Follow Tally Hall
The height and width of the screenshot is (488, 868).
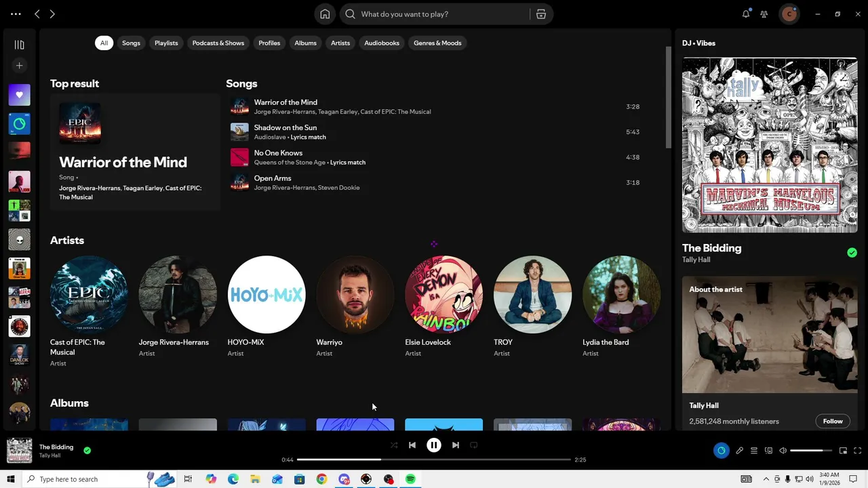[833, 421]
